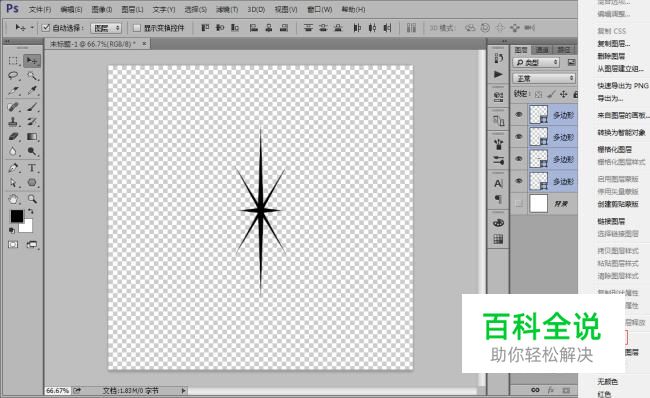Toggle lock transparent pixels

point(538,95)
